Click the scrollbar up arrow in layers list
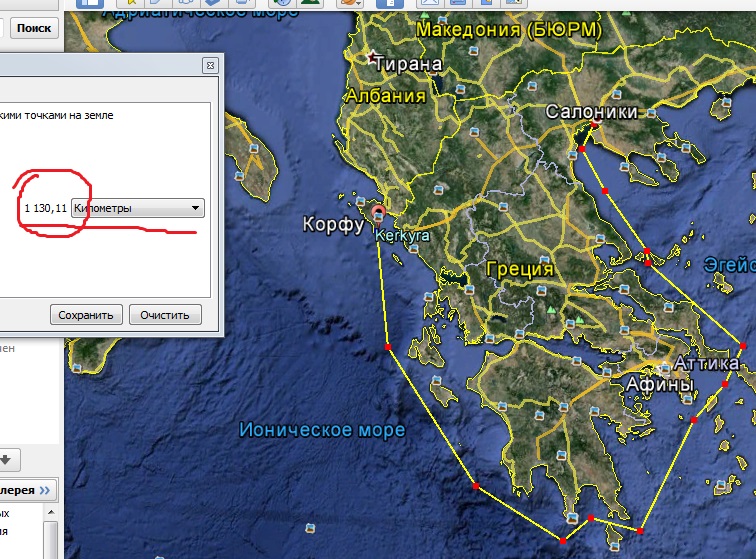 point(51,512)
